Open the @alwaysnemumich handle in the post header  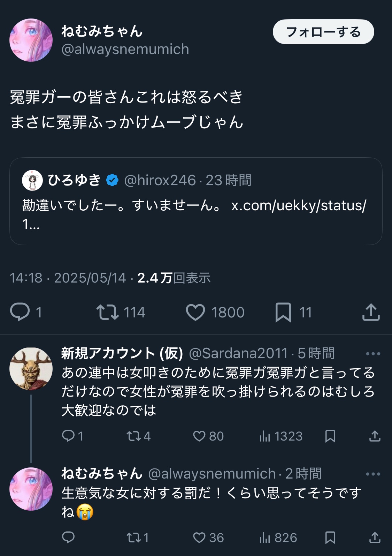125,50
